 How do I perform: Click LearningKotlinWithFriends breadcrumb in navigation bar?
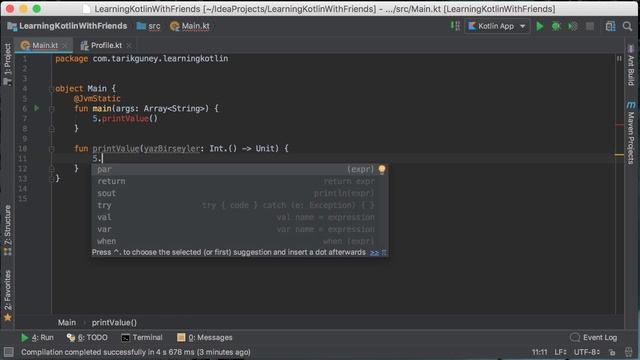click(67, 26)
